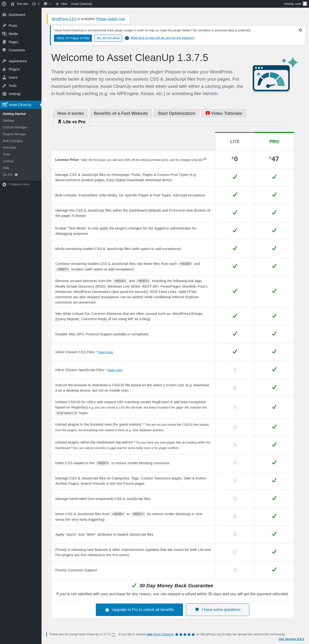
Task: Click the tracking info icon
Action: [127, 38]
